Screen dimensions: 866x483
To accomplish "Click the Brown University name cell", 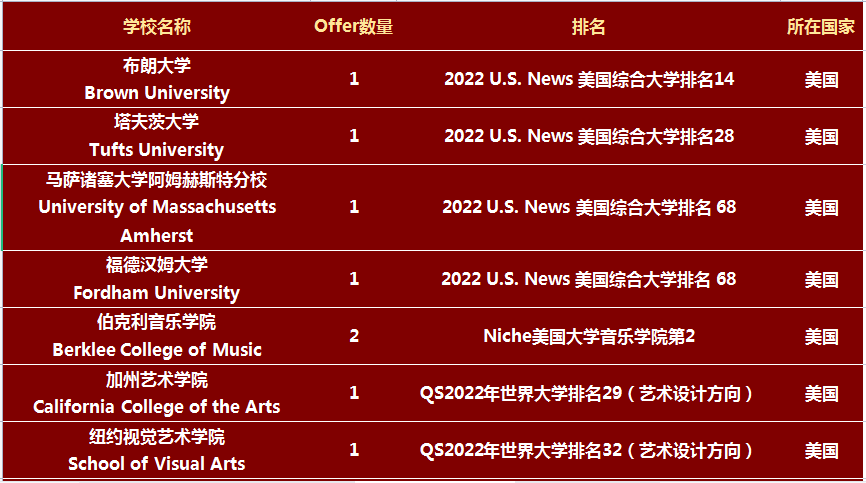I will 157,79.
